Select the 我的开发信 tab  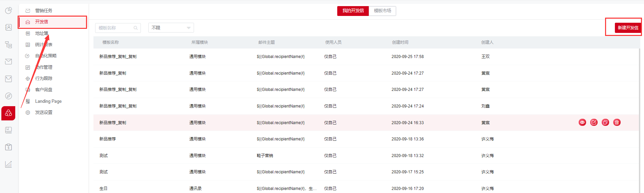pyautogui.click(x=353, y=11)
